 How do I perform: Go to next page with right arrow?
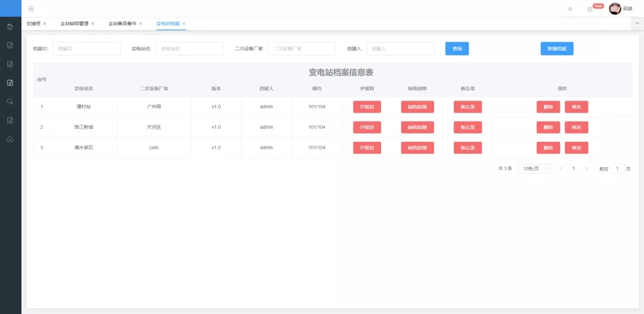tap(586, 169)
